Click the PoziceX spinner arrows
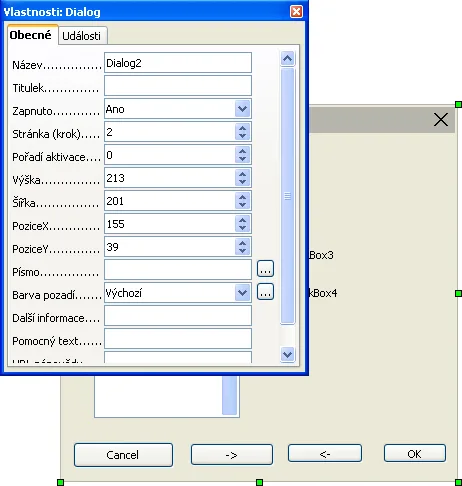This screenshot has height=486, width=462. click(242, 224)
